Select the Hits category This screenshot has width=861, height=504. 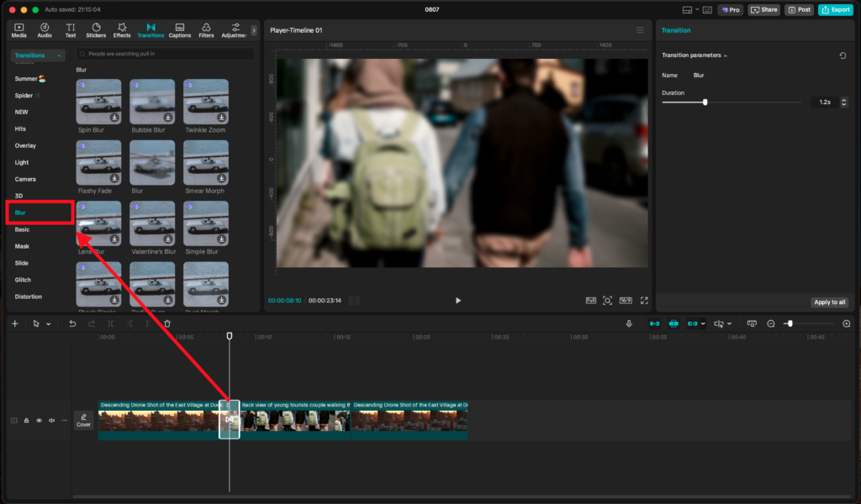(20, 129)
